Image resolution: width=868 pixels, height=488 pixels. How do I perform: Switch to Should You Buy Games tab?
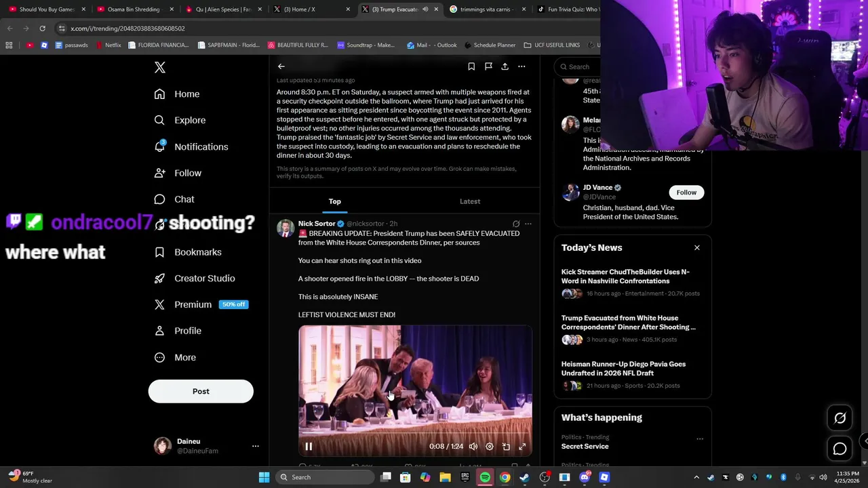[47, 9]
